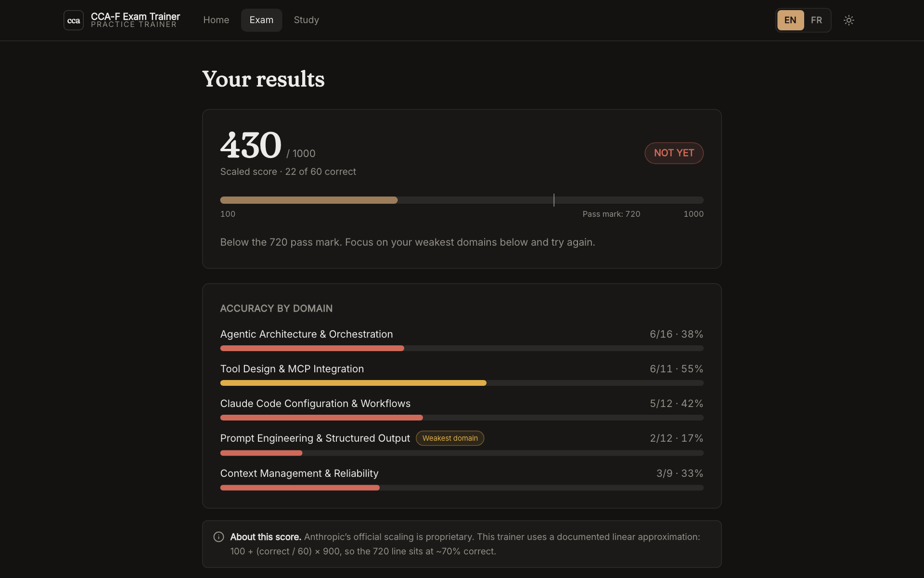Click the pass mark tick on score bar
Image resolution: width=924 pixels, height=578 pixels.
click(554, 200)
